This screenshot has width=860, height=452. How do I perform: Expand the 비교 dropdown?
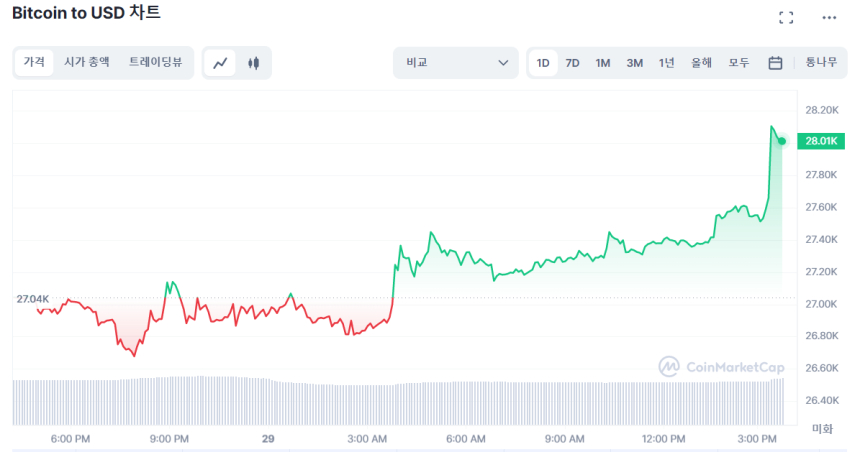(456, 63)
